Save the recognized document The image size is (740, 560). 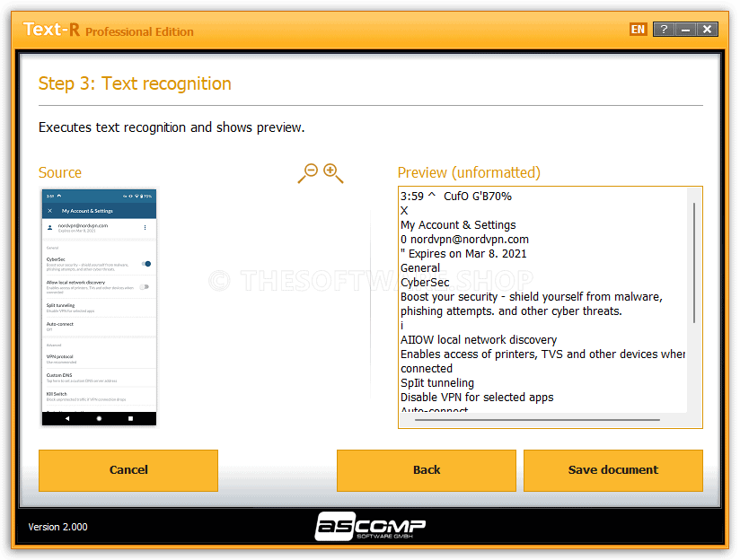pyautogui.click(x=613, y=470)
